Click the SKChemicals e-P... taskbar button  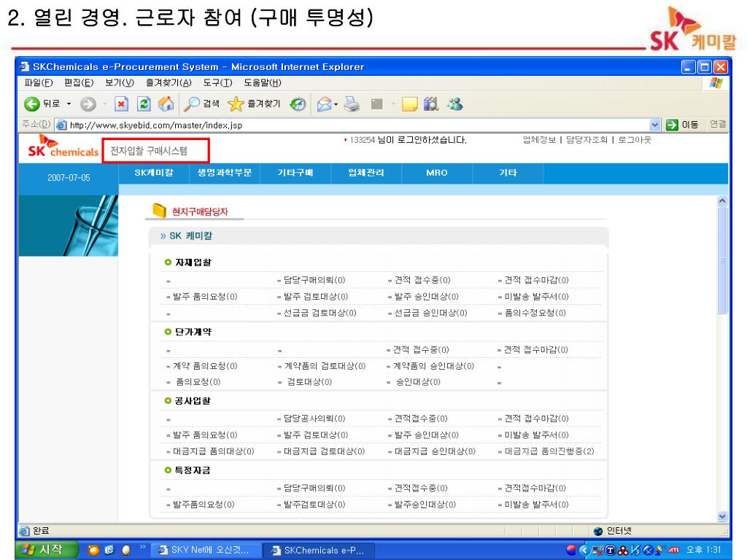coord(320,550)
